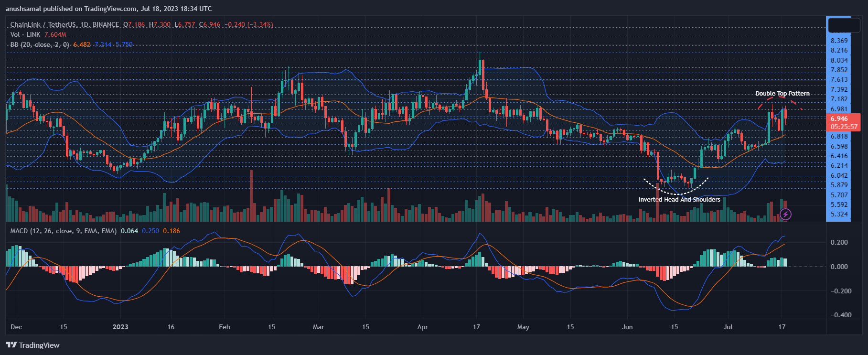Click the 2023 label on time axis
868x355 pixels.
120,327
